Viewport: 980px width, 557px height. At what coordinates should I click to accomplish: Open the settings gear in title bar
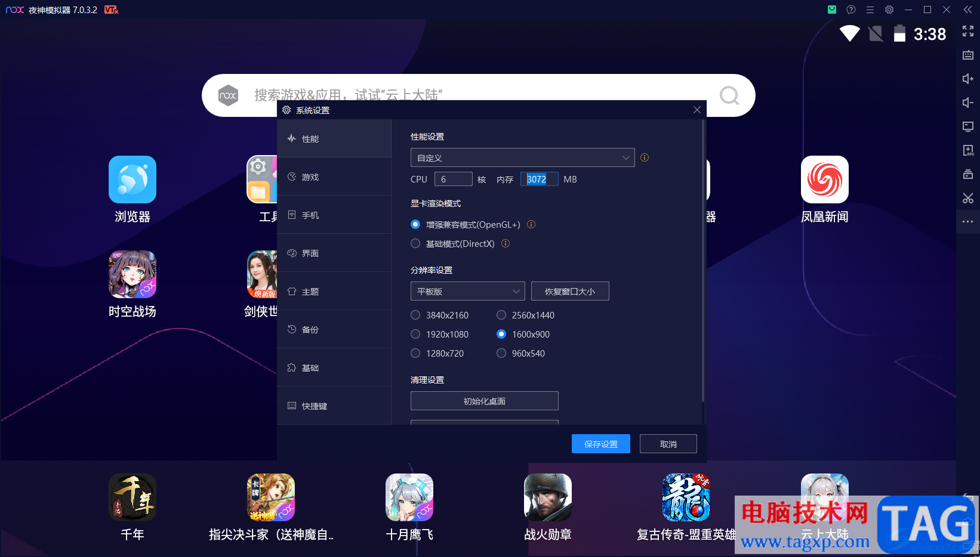[889, 10]
